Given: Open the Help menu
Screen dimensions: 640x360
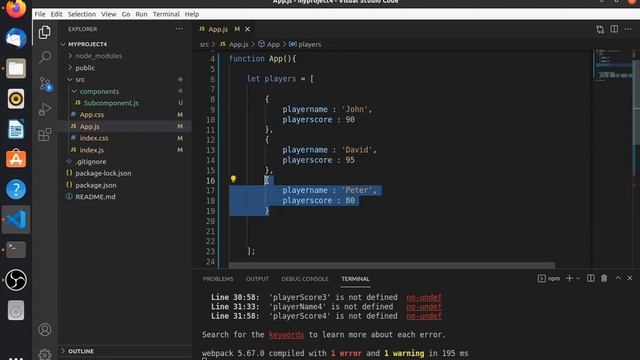Looking at the screenshot, I should (192, 14).
